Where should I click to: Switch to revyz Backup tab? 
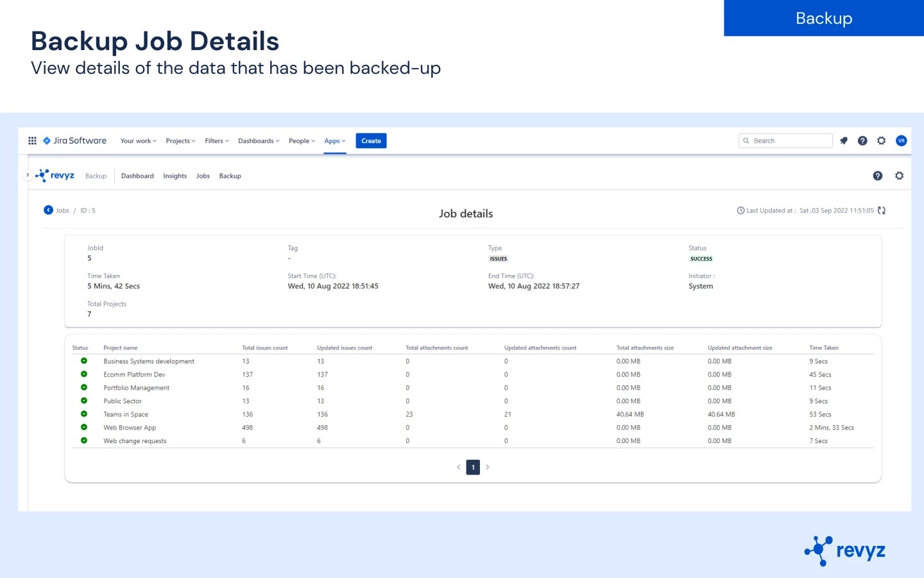click(x=230, y=176)
